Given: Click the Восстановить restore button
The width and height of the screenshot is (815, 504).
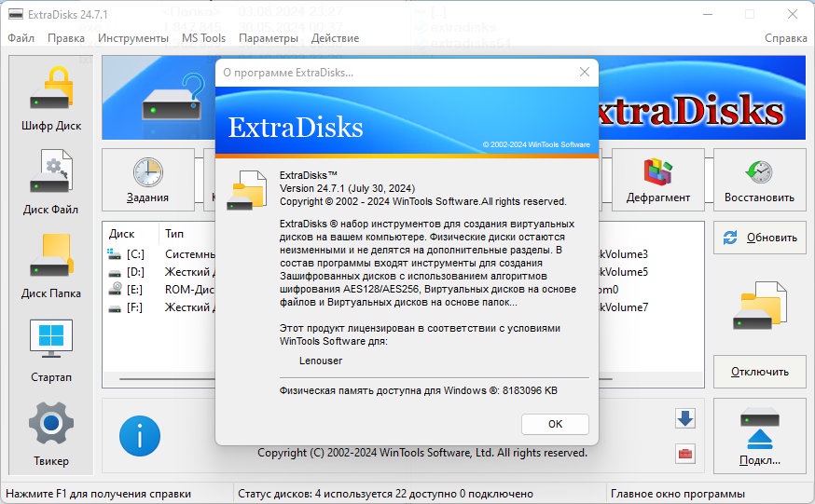Looking at the screenshot, I should point(759,180).
